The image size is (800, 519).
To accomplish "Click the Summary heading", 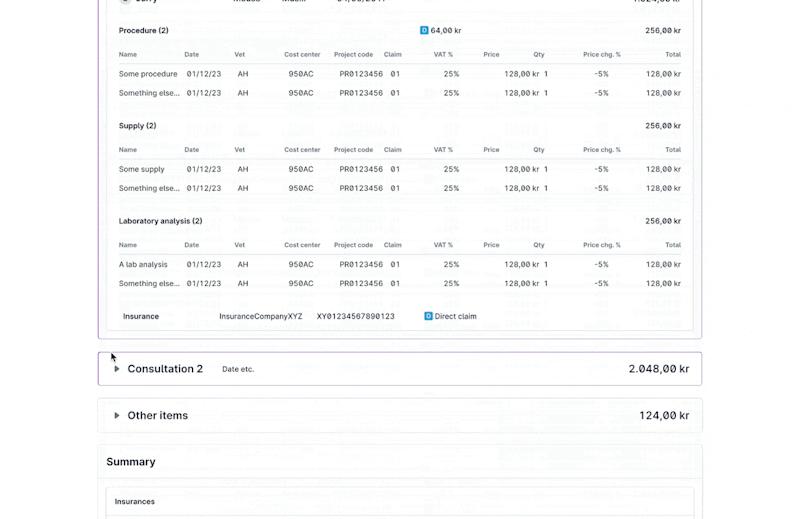I will [131, 462].
